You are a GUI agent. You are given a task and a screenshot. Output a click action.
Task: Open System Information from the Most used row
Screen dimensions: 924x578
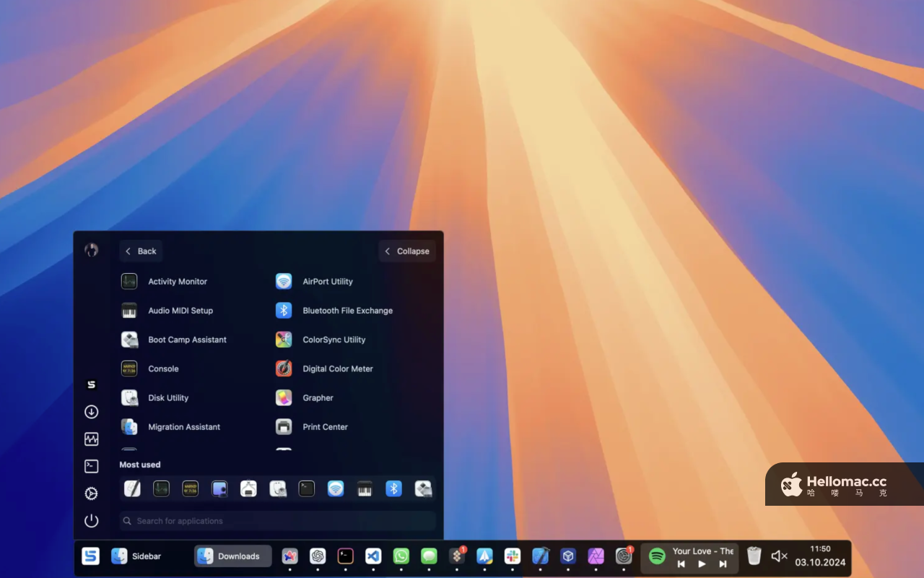pos(248,489)
